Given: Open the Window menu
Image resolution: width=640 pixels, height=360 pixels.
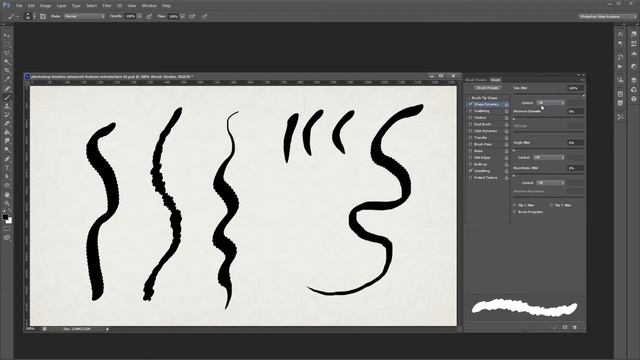Looking at the screenshot, I should coord(149,6).
